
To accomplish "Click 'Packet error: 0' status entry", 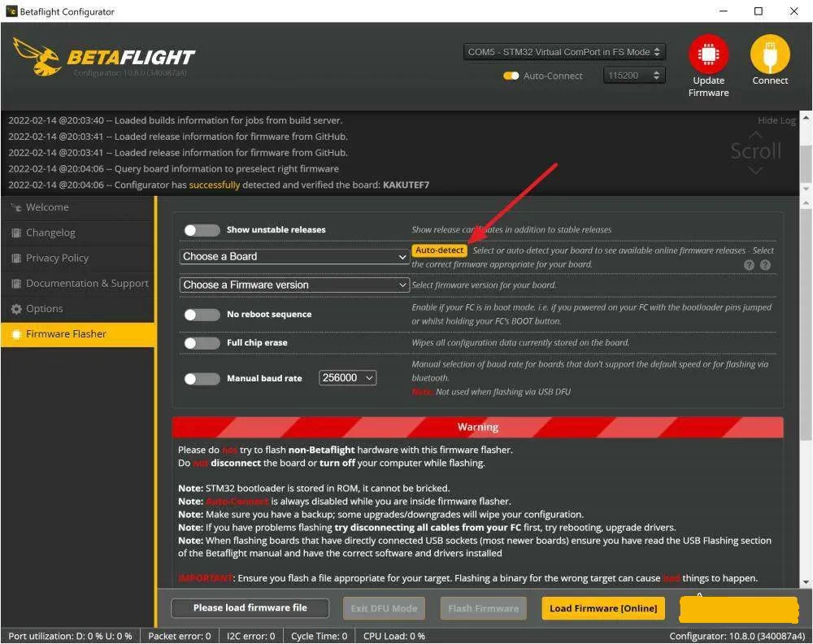I will tap(180, 636).
